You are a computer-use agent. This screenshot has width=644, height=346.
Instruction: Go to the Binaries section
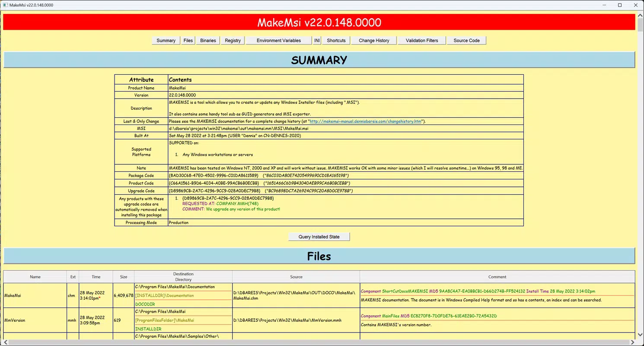point(208,41)
